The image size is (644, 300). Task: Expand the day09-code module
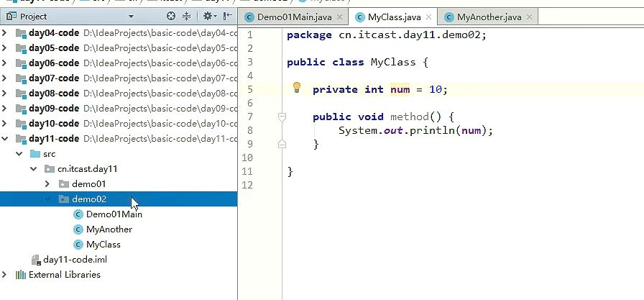(x=4, y=108)
